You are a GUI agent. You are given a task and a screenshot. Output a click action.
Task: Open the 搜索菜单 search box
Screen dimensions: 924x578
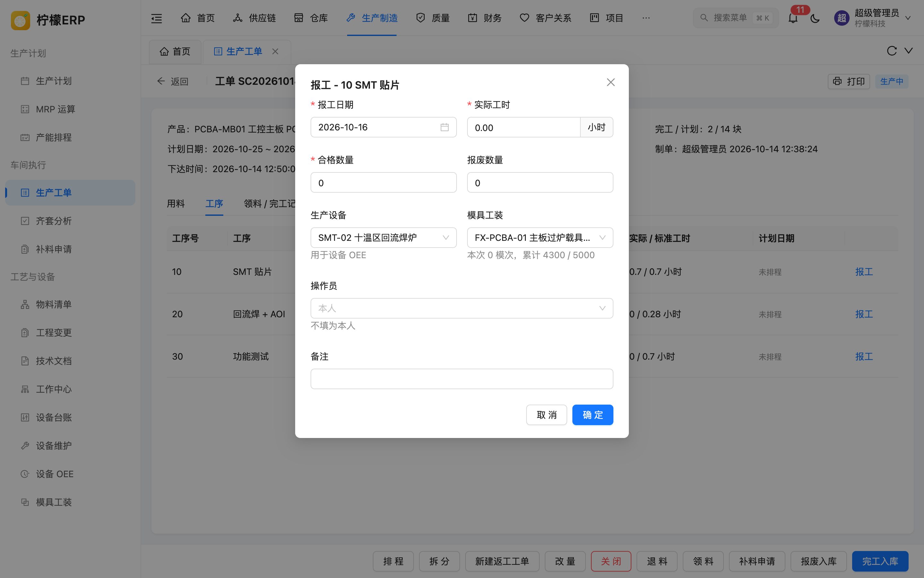pyautogui.click(x=735, y=18)
